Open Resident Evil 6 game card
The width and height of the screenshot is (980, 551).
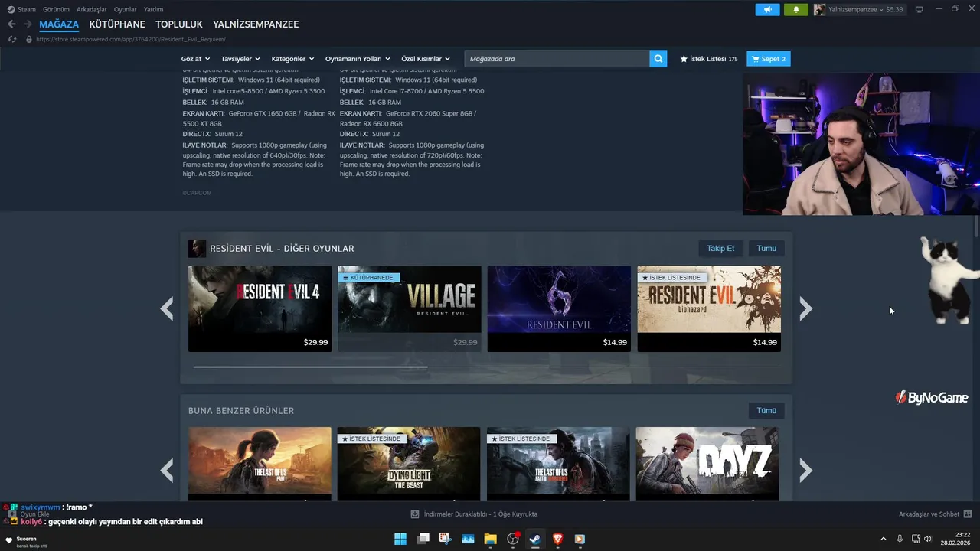tap(559, 308)
